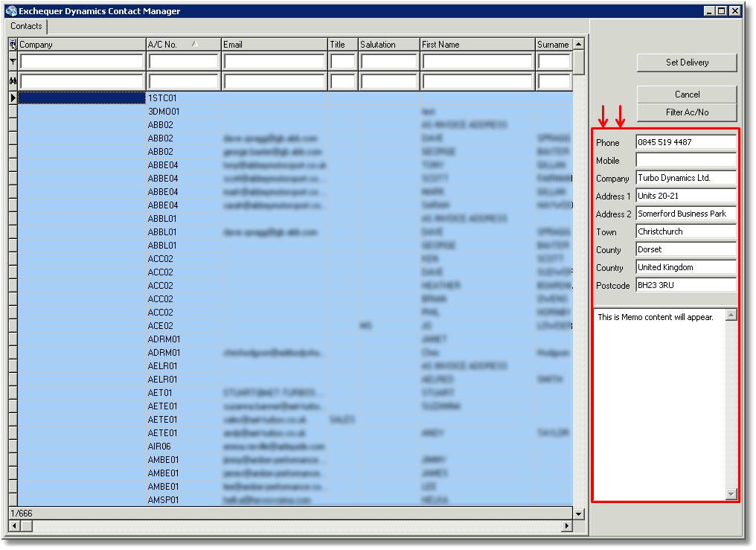
Task: Click the Filter Ac/No button
Action: click(x=687, y=112)
